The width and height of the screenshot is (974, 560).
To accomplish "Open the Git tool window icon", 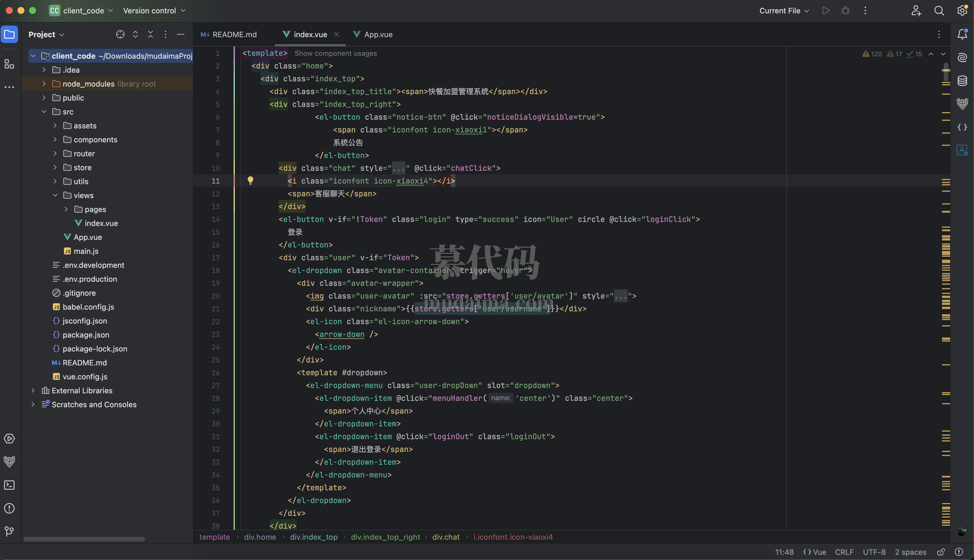I will pos(9,532).
